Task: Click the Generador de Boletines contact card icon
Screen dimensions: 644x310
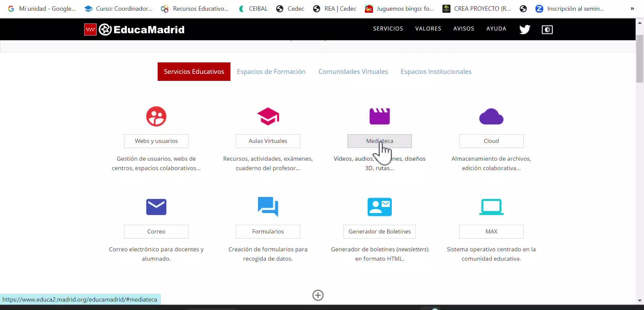Action: tap(380, 207)
